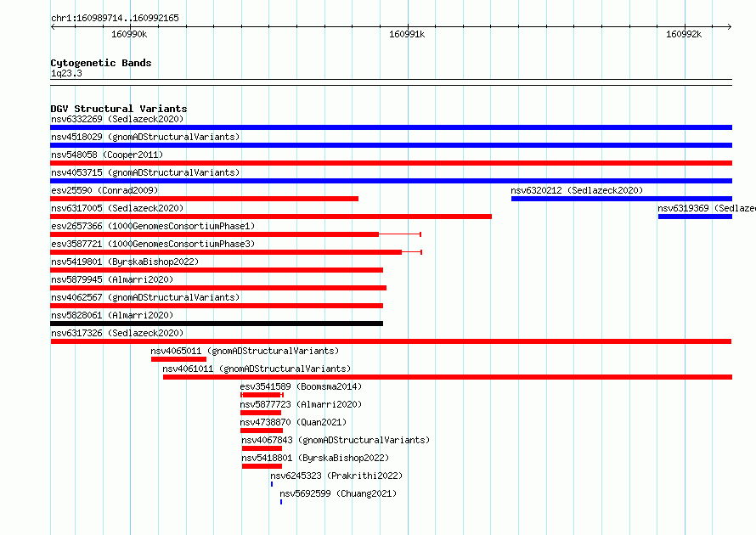
Task: Select the esv3541589 (Boomsma2014) variant bar
Action: pyautogui.click(x=262, y=395)
